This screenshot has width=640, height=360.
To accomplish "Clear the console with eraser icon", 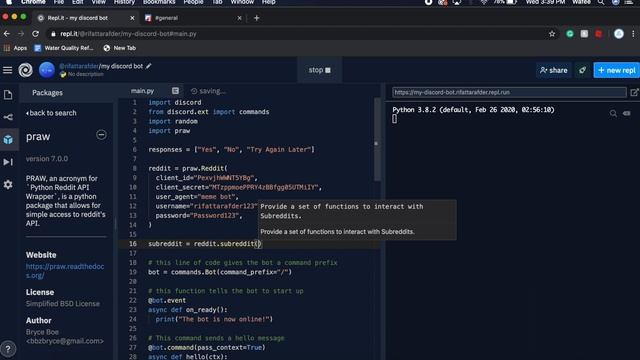I will click(627, 113).
